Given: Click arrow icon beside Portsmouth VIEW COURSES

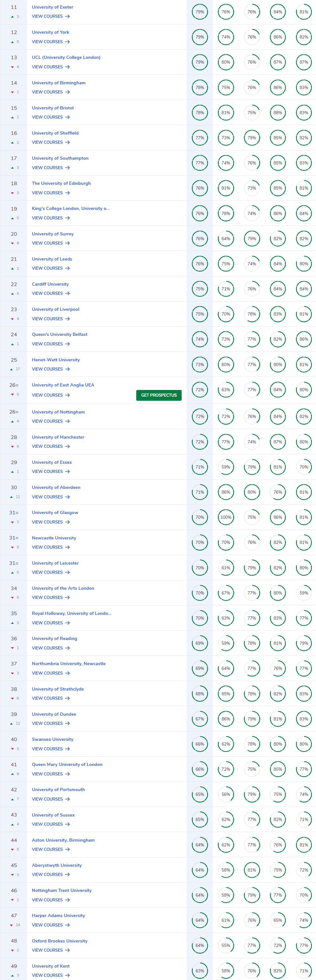Looking at the screenshot, I should (67, 799).
